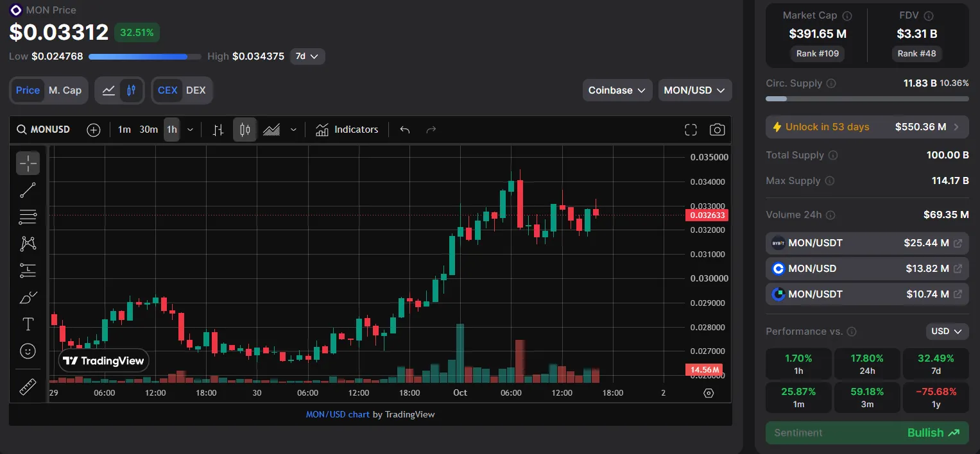Select CEX data source

click(x=168, y=90)
